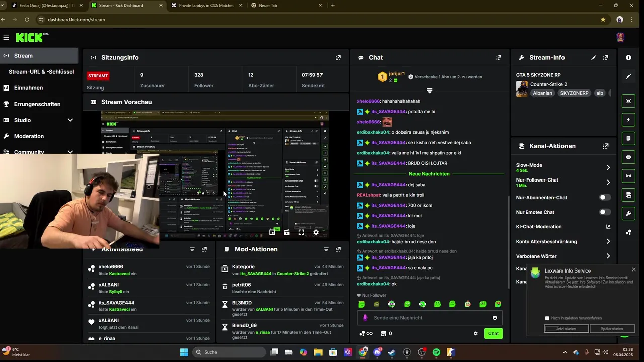Viewport: 644px width, 362px height.
Task: Click the broadcast signal icon in the right sidebar
Action: 628,176
